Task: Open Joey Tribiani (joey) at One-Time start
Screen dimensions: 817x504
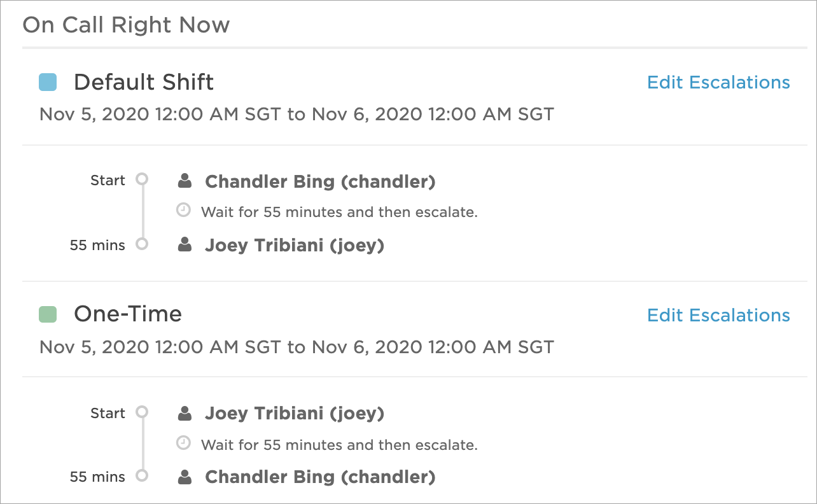Action: click(x=295, y=414)
